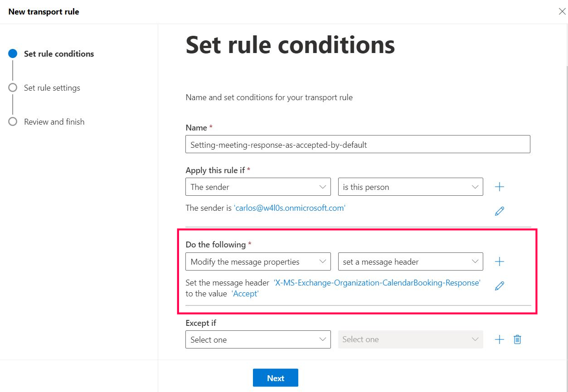The height and width of the screenshot is (392, 568).
Task: Click the Next button
Action: tap(275, 378)
